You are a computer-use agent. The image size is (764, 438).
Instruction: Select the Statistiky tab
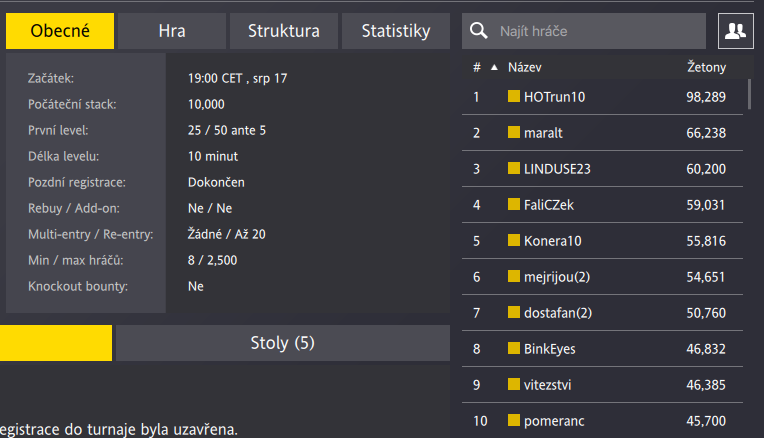(x=396, y=31)
